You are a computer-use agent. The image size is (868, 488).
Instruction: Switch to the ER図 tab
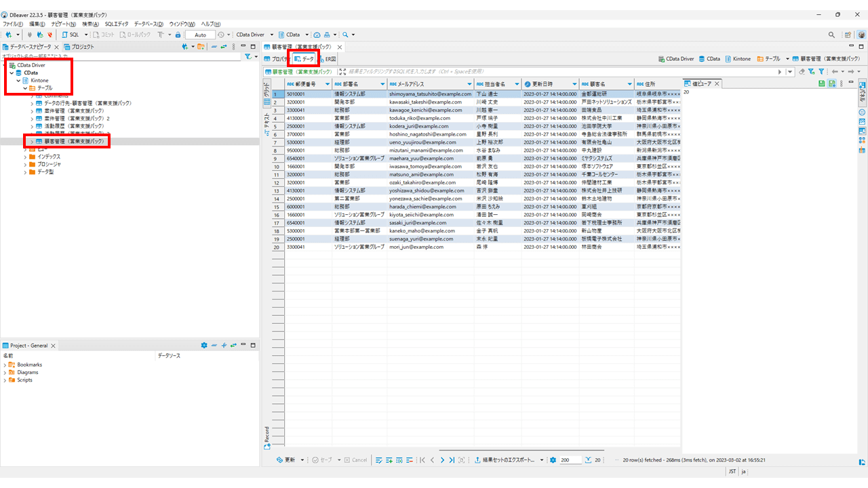(x=327, y=59)
